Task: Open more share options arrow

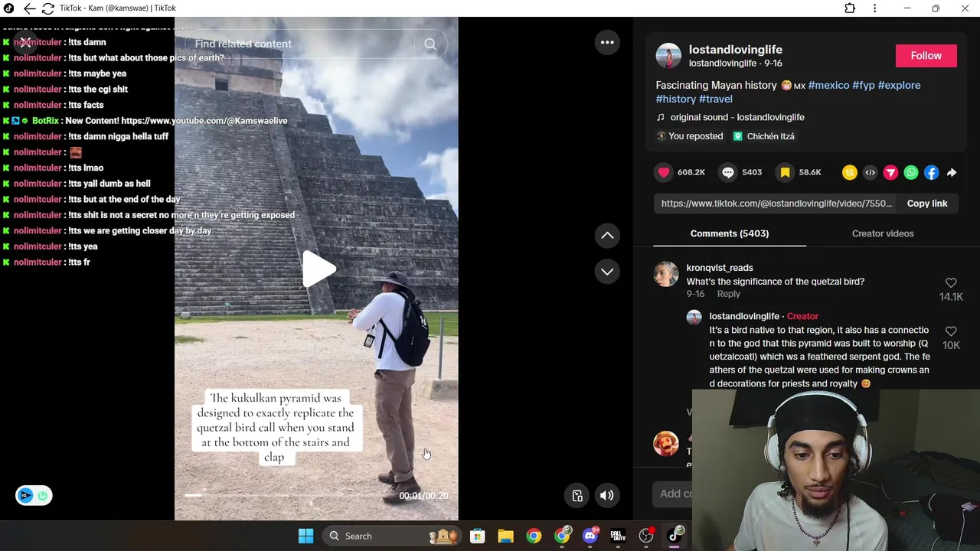Action: [952, 173]
